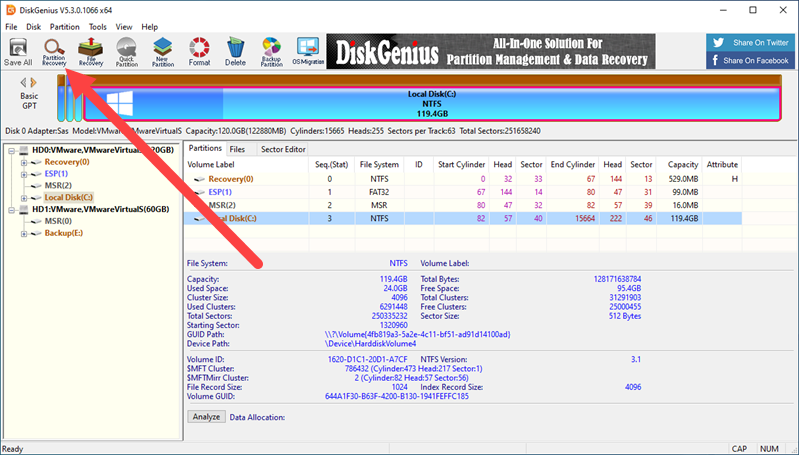Open the File menu
Viewport: 799px width, 455px height.
(x=11, y=26)
